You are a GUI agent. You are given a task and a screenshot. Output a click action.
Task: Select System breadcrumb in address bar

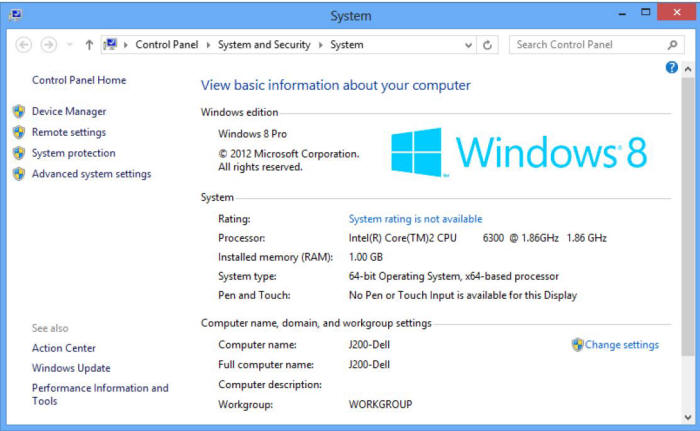[347, 45]
